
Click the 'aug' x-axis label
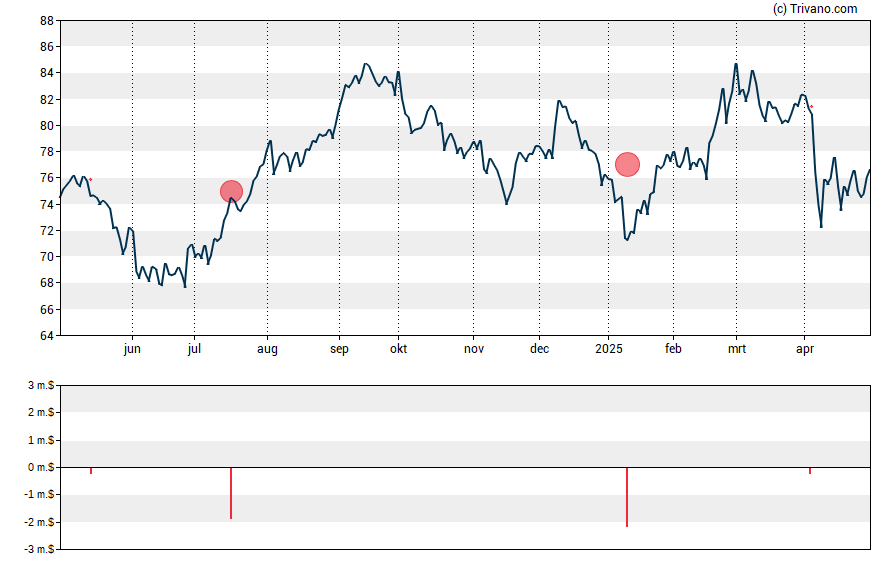267,349
